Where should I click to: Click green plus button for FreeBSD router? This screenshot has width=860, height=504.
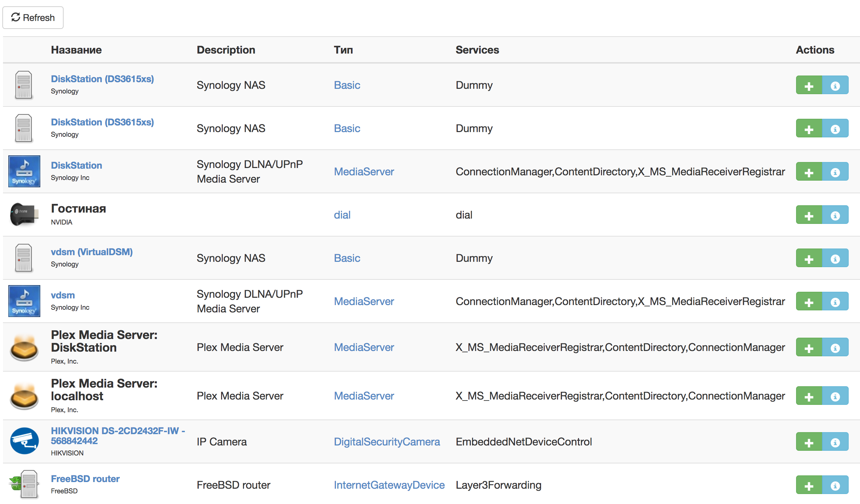[808, 486]
